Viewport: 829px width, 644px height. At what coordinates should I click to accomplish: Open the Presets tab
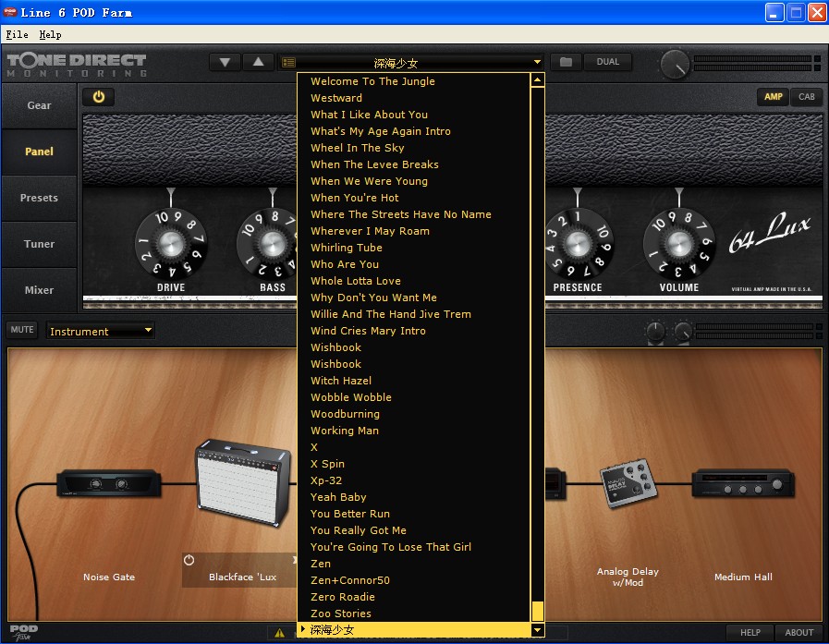point(39,198)
